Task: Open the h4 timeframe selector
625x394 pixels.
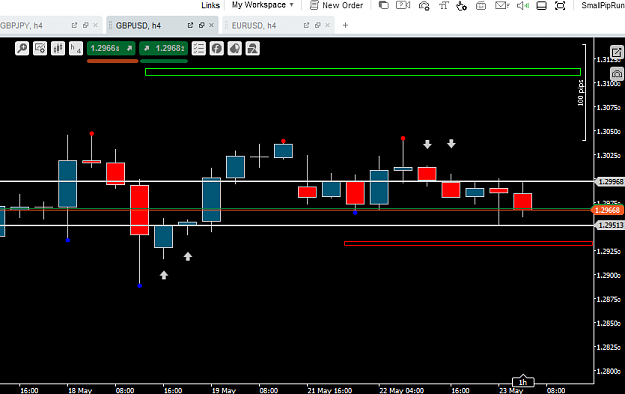Action: pos(76,48)
